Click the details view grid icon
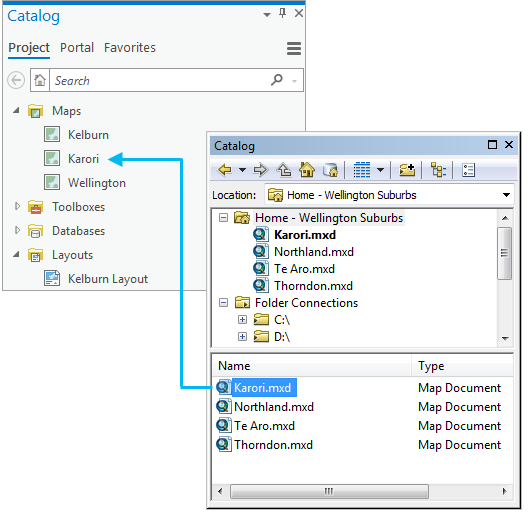Viewport: 528px width, 517px height. (362, 169)
